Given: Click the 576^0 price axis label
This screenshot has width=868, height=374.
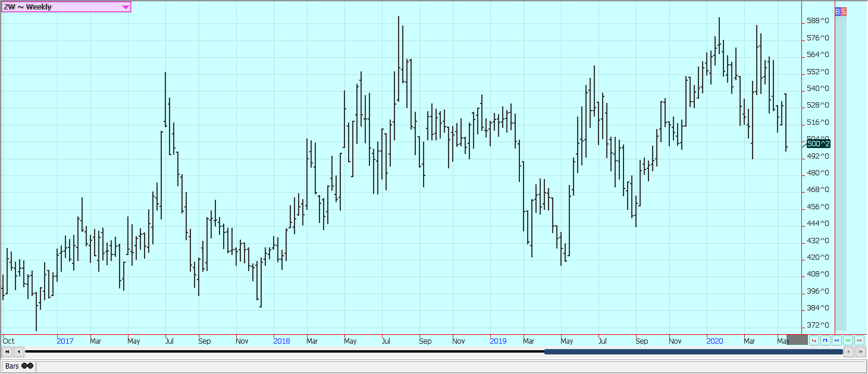Looking at the screenshot, I should [818, 38].
